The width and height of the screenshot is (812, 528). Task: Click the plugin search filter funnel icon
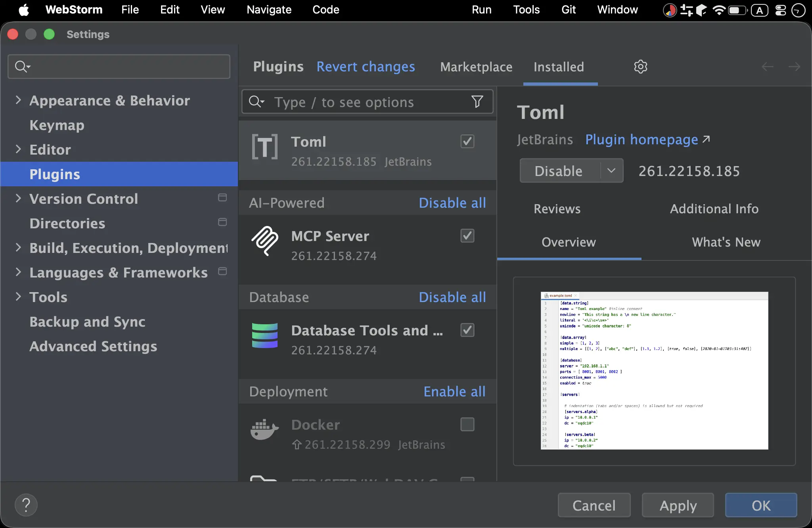pos(477,102)
